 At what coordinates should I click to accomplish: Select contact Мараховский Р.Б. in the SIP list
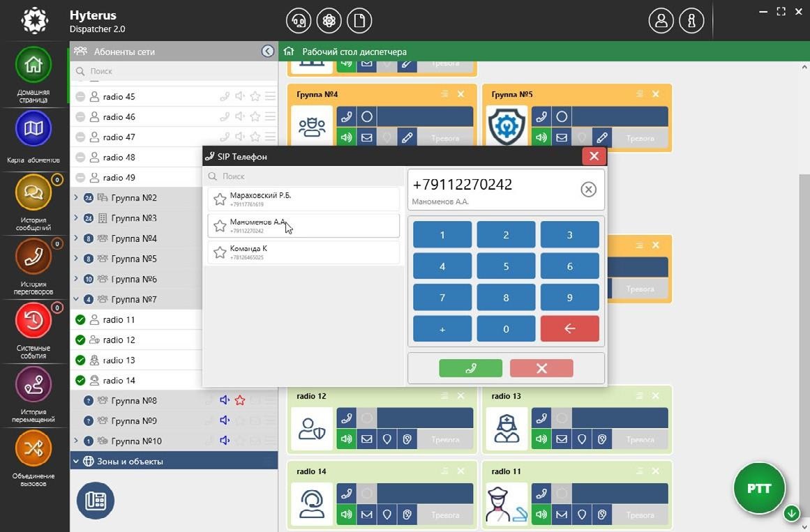303,199
